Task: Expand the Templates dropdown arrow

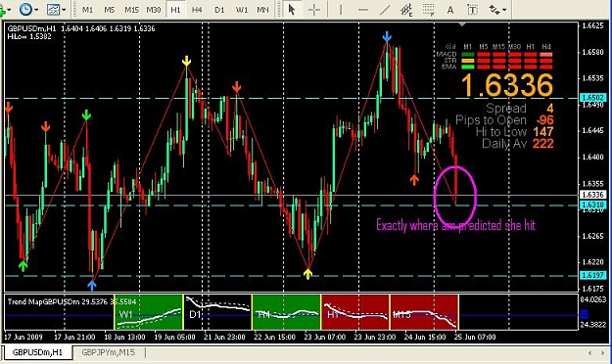Action: pyautogui.click(x=64, y=10)
